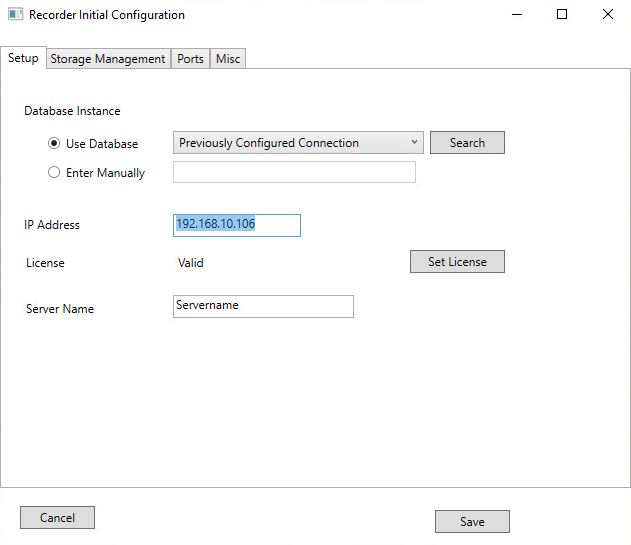Screen dimensions: 631x545
Task: Click into the Server Name text box
Action: (x=263, y=306)
